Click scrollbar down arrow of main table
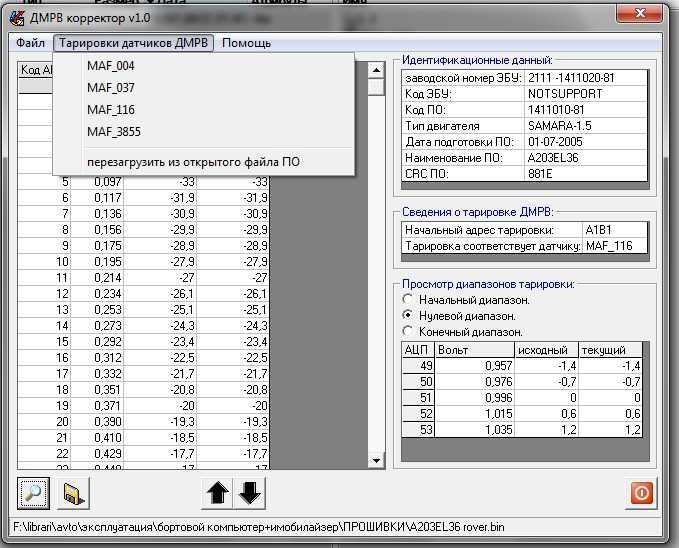Viewport: 679px width, 548px height. point(376,460)
